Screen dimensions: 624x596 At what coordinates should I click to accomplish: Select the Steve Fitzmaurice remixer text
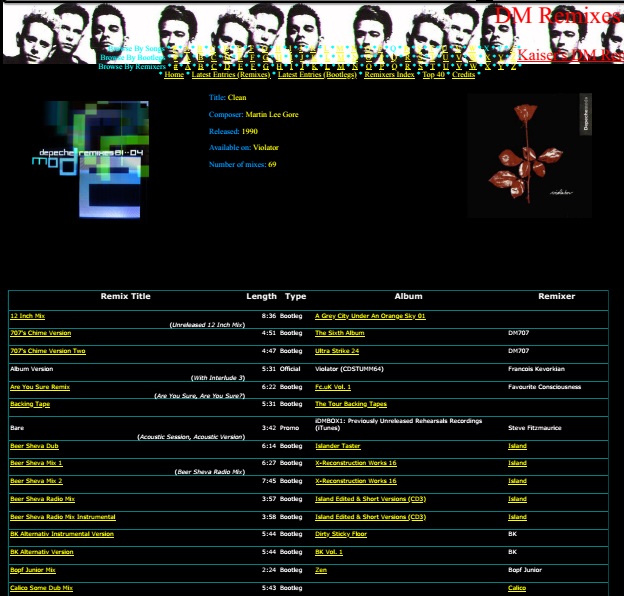[534, 428]
